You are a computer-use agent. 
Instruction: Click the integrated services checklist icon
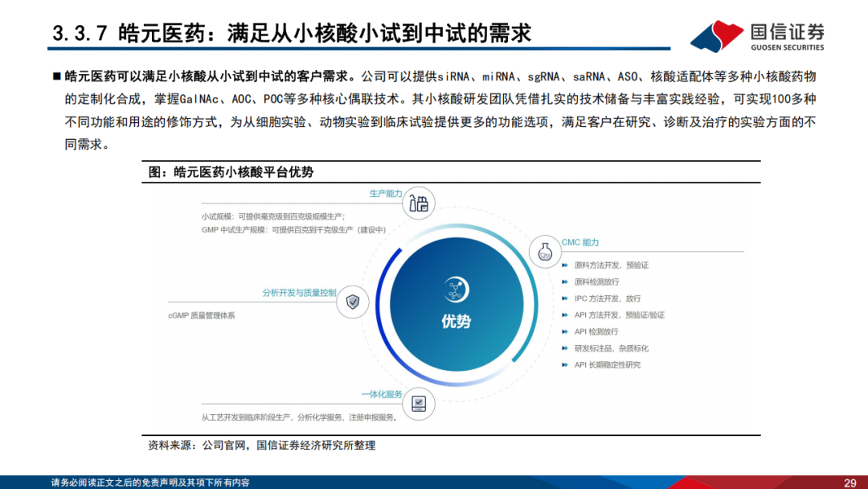point(419,404)
